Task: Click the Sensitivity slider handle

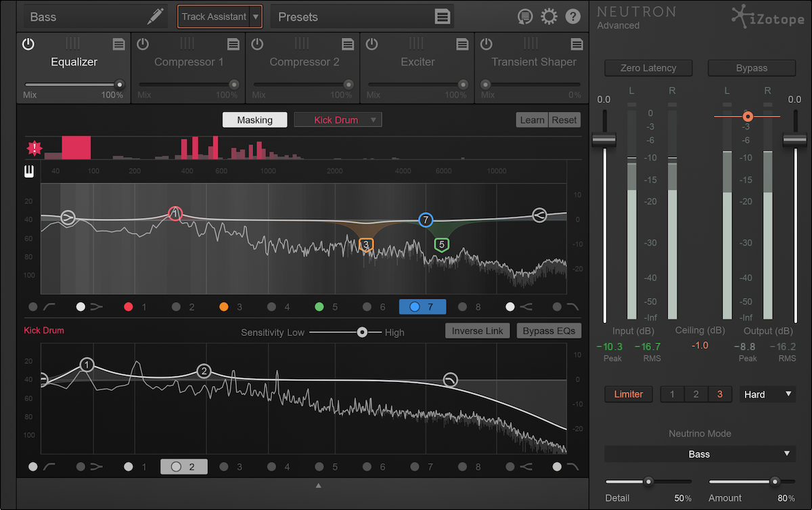Action: pyautogui.click(x=362, y=332)
